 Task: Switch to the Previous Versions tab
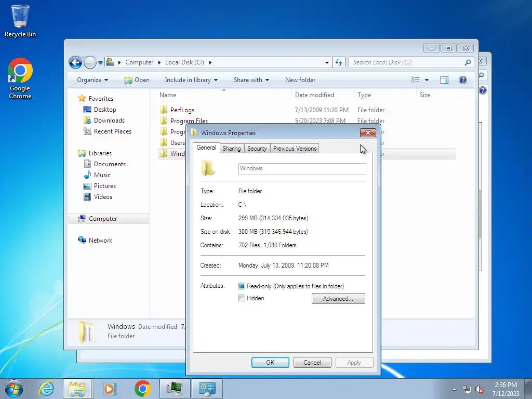295,149
